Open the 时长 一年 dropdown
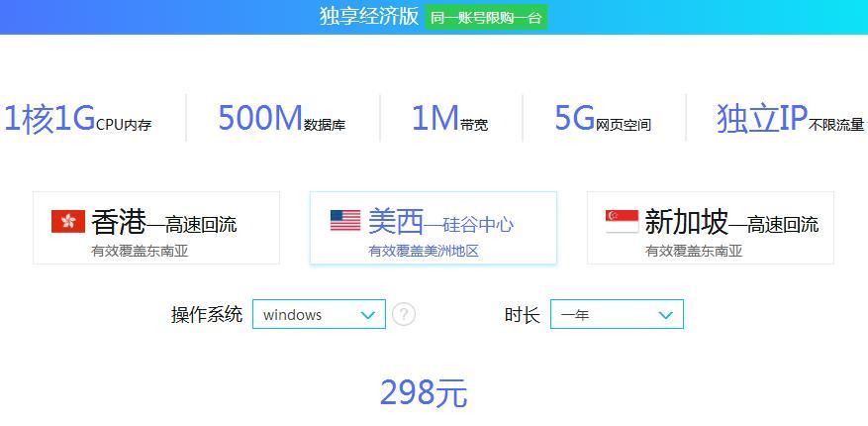This screenshot has width=868, height=426. [x=617, y=314]
